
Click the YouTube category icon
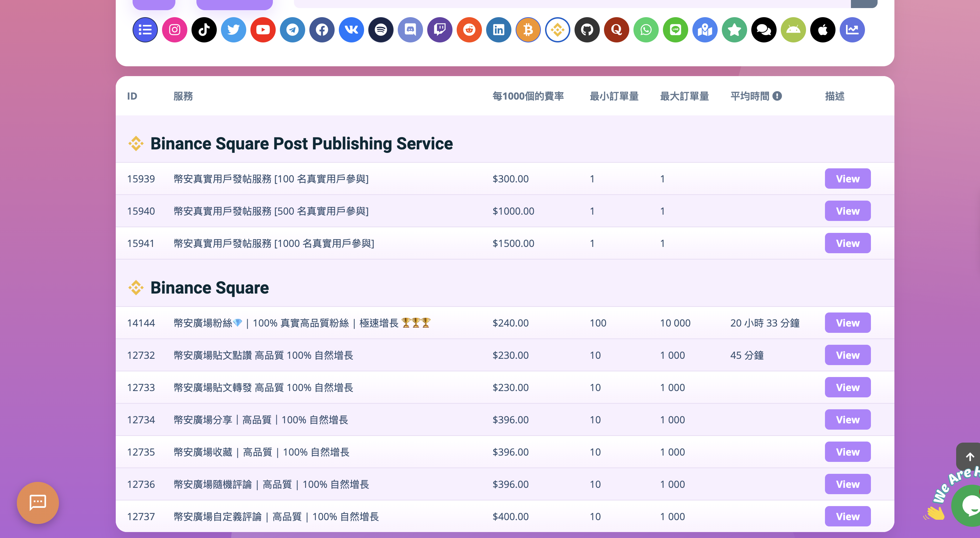click(263, 30)
